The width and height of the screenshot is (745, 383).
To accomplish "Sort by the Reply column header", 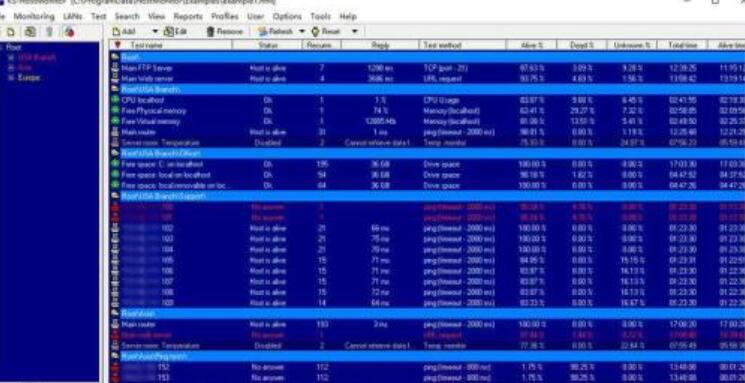I will coord(380,45).
